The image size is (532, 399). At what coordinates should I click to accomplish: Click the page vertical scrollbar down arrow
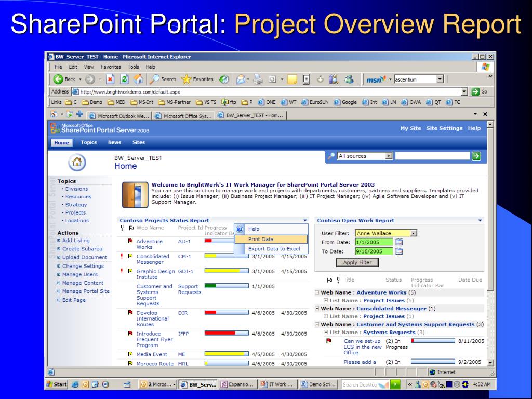[490, 363]
